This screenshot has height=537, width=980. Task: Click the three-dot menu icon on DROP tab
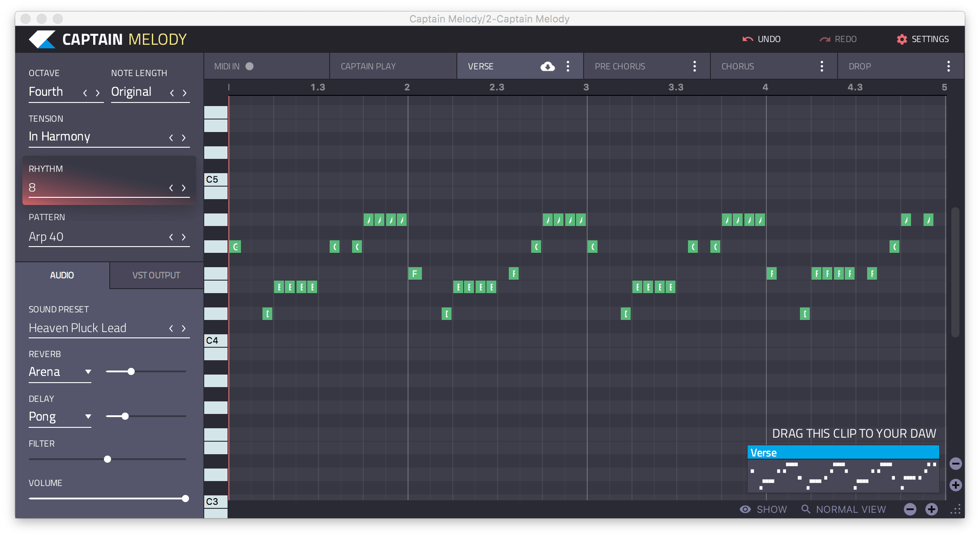coord(951,65)
